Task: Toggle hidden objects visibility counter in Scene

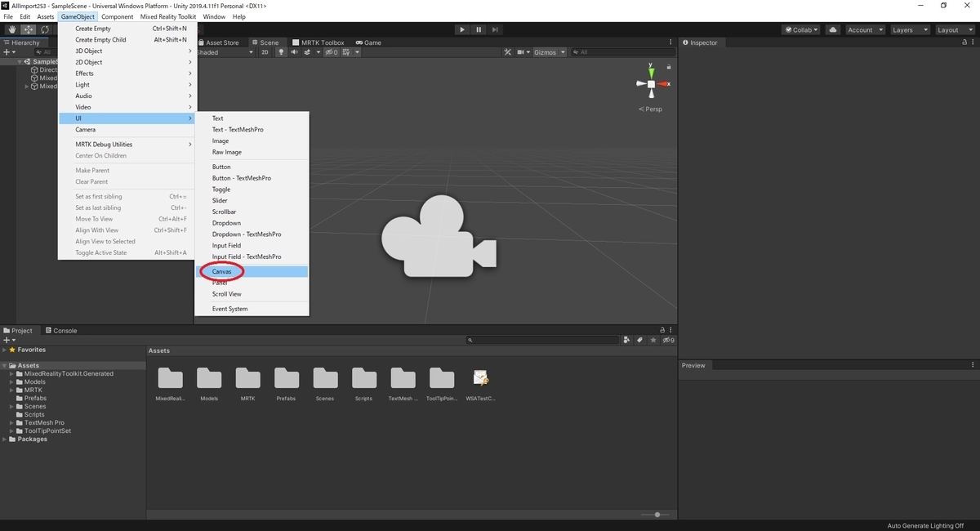Action: coord(331,52)
